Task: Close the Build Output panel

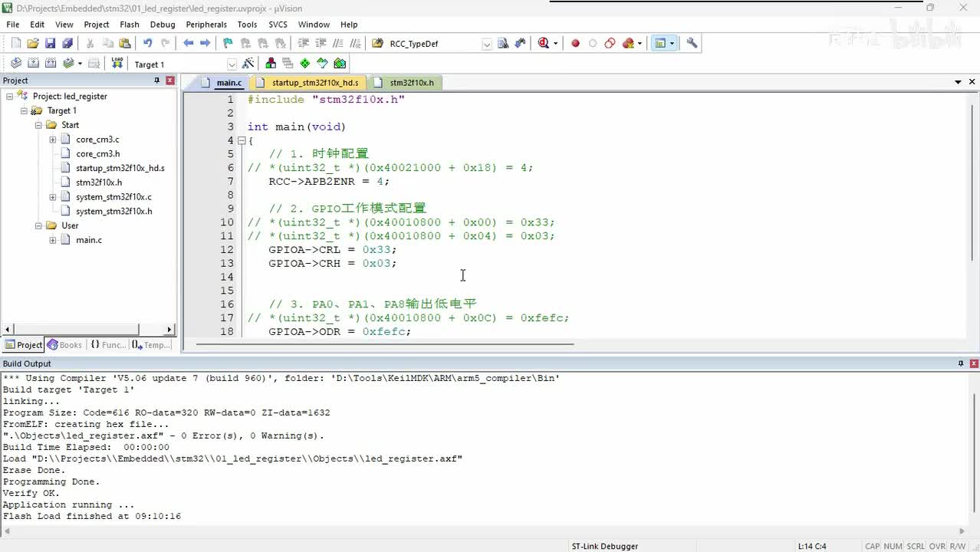Action: pyautogui.click(x=974, y=363)
